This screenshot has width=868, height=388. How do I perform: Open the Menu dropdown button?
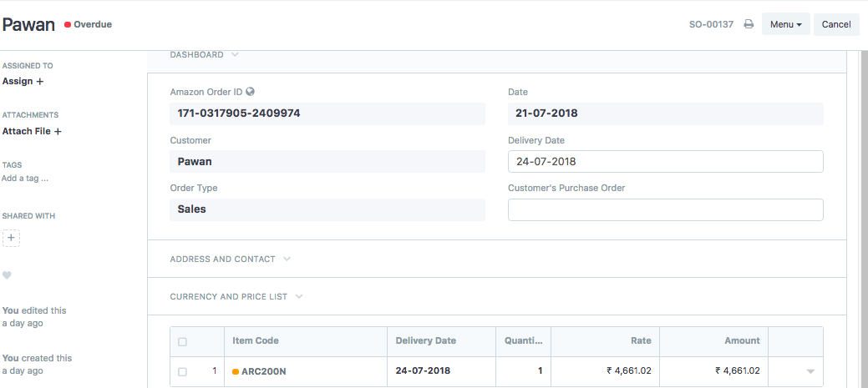[x=785, y=24]
